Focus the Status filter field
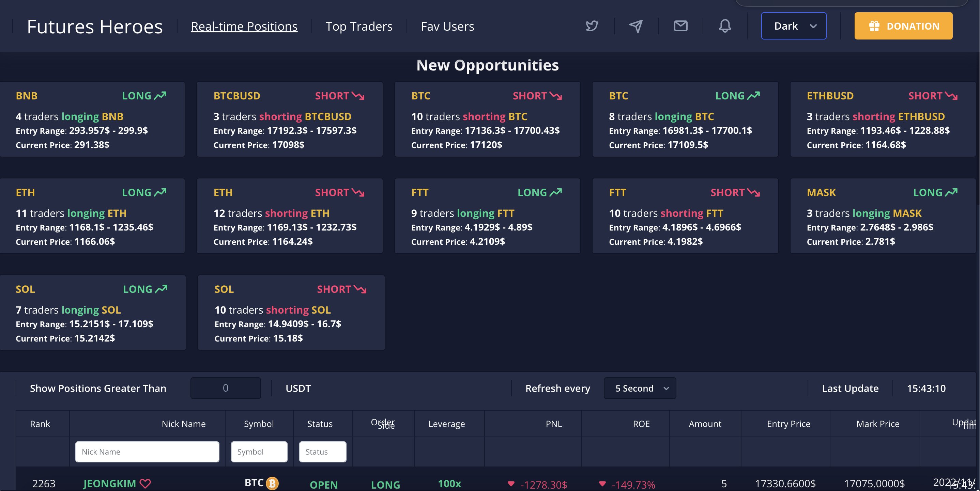 (x=323, y=452)
